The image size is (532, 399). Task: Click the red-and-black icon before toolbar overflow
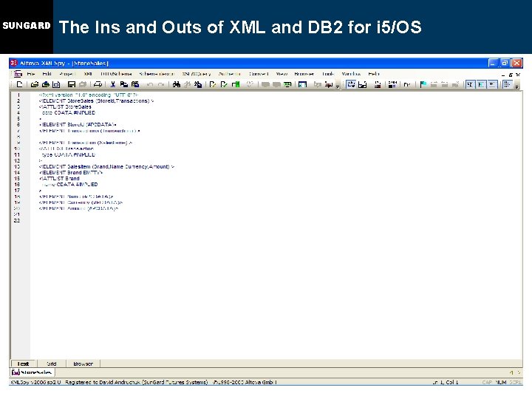pyautogui.click(x=329, y=84)
